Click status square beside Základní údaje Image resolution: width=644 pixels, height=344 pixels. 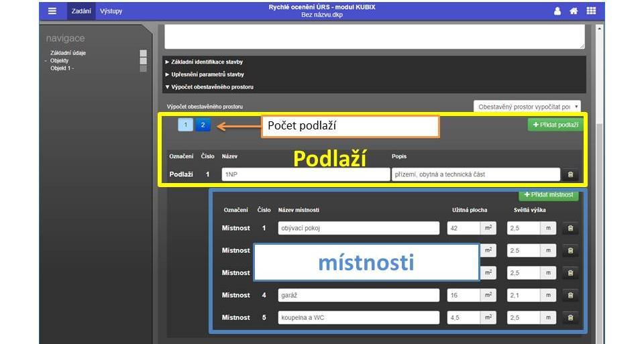[x=144, y=54]
